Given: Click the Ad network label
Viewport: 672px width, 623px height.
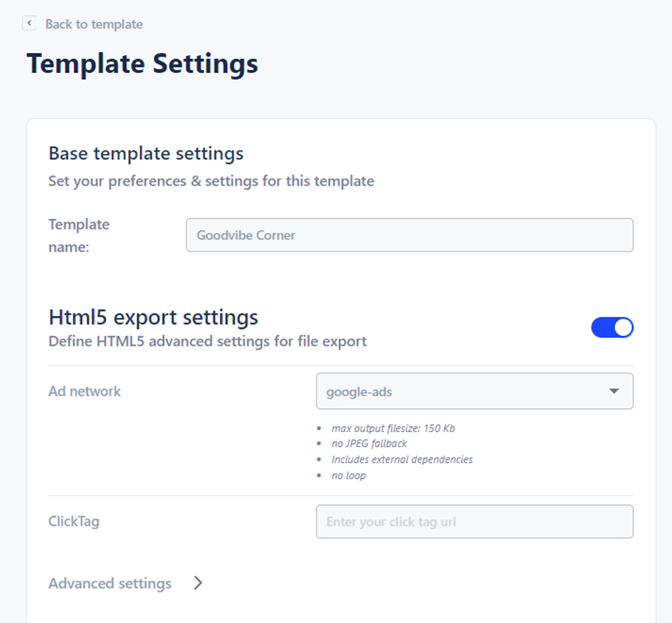Looking at the screenshot, I should click(85, 391).
